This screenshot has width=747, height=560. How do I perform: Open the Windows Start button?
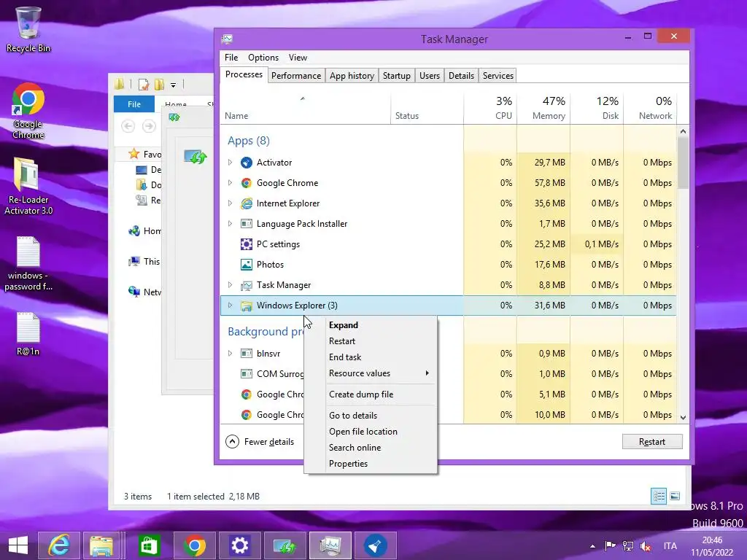(x=18, y=545)
